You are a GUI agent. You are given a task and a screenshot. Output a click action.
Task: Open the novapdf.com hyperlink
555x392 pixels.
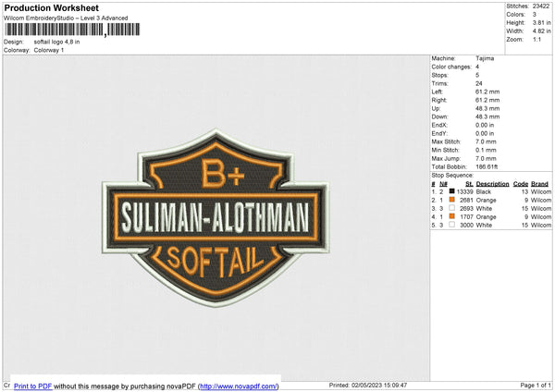[239, 386]
